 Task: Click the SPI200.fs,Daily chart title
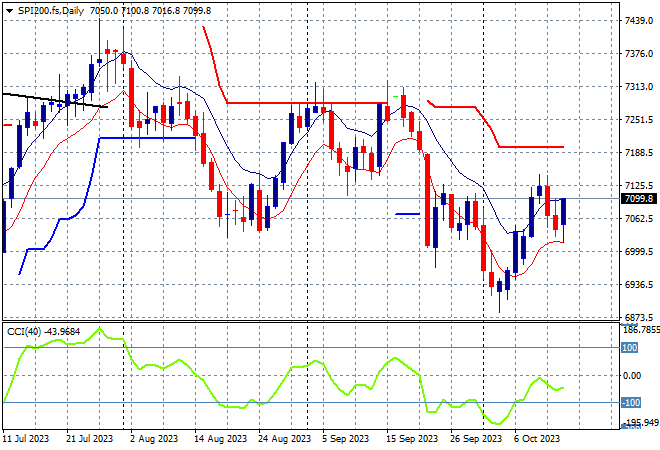pos(51,11)
